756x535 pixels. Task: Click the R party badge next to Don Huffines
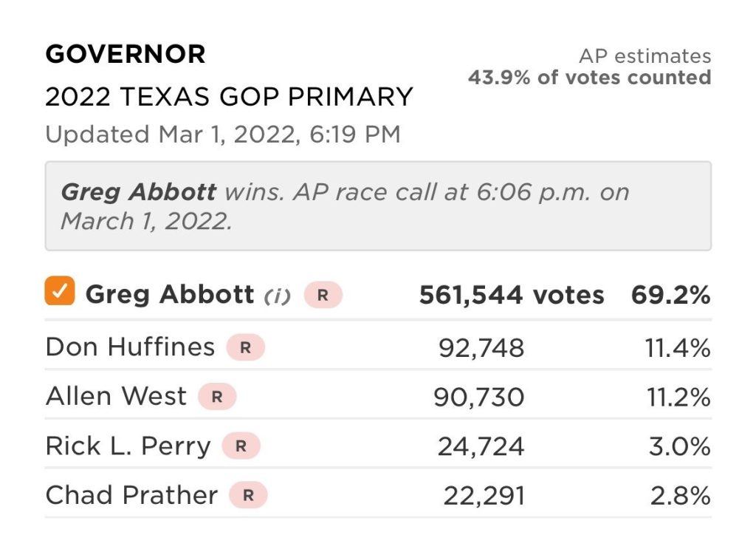[x=245, y=347]
